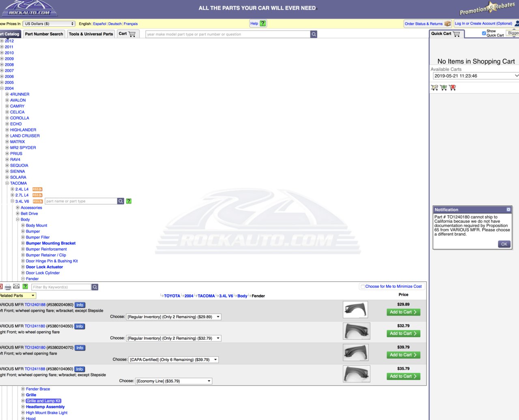Click the green add new cart icon

click(444, 87)
